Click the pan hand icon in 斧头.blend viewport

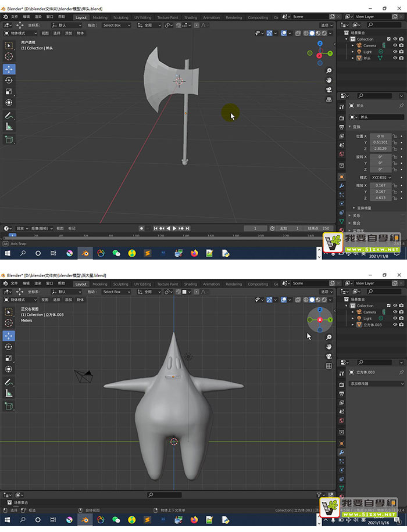click(329, 80)
